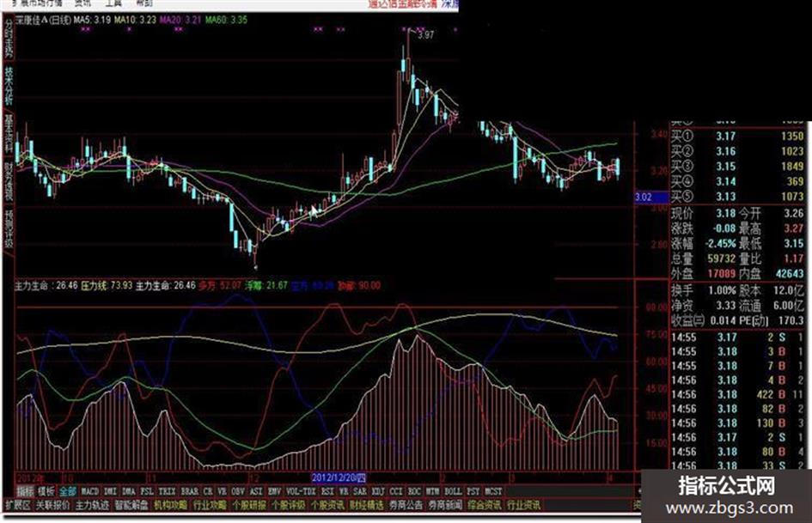Image resolution: width=812 pixels, height=523 pixels.
Task: Switch the sub-chart to the BRAR indicator
Action: click(190, 491)
